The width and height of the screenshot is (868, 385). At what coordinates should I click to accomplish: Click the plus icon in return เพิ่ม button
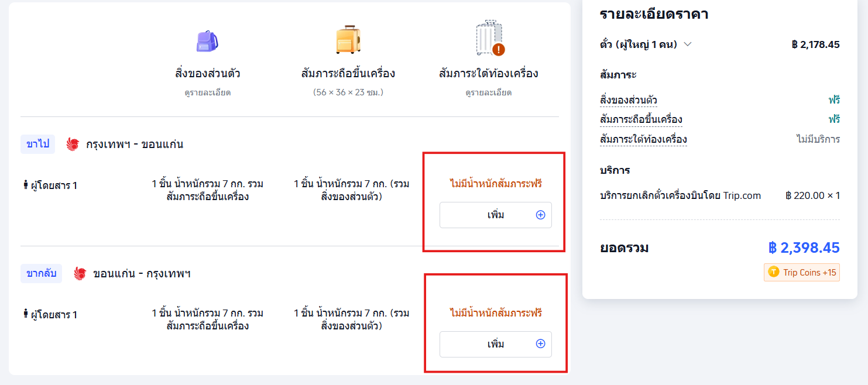coord(540,344)
